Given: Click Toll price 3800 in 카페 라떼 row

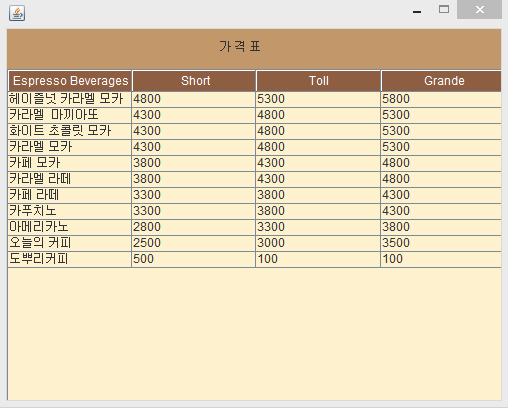Looking at the screenshot, I should 318,195.
